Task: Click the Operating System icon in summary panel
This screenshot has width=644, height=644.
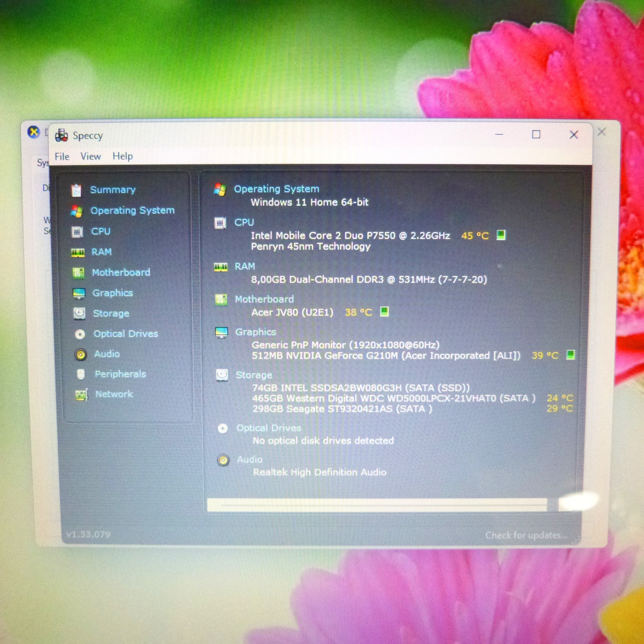Action: (220, 190)
